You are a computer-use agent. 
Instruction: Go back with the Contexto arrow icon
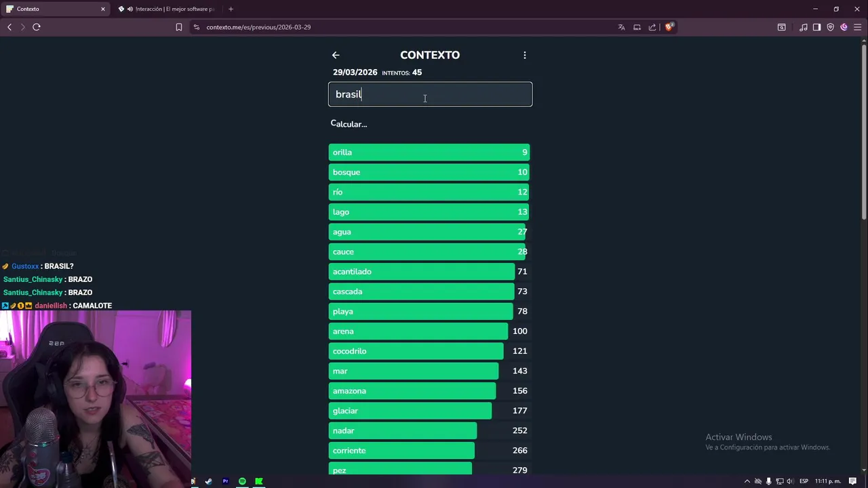click(x=336, y=55)
